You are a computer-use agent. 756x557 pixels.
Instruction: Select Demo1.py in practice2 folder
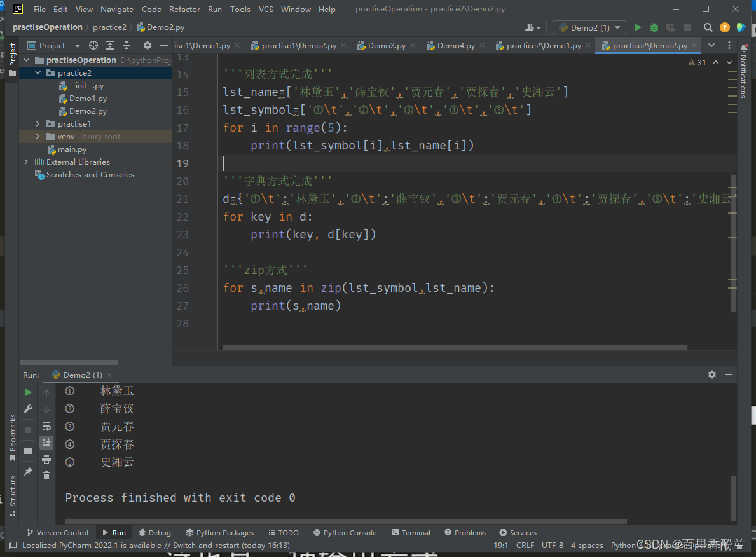88,99
